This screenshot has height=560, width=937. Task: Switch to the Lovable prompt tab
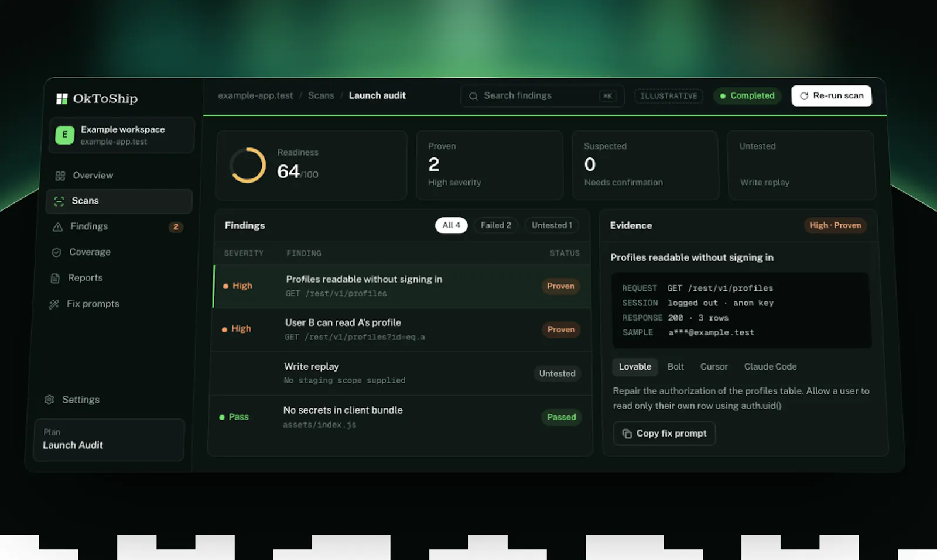635,367
